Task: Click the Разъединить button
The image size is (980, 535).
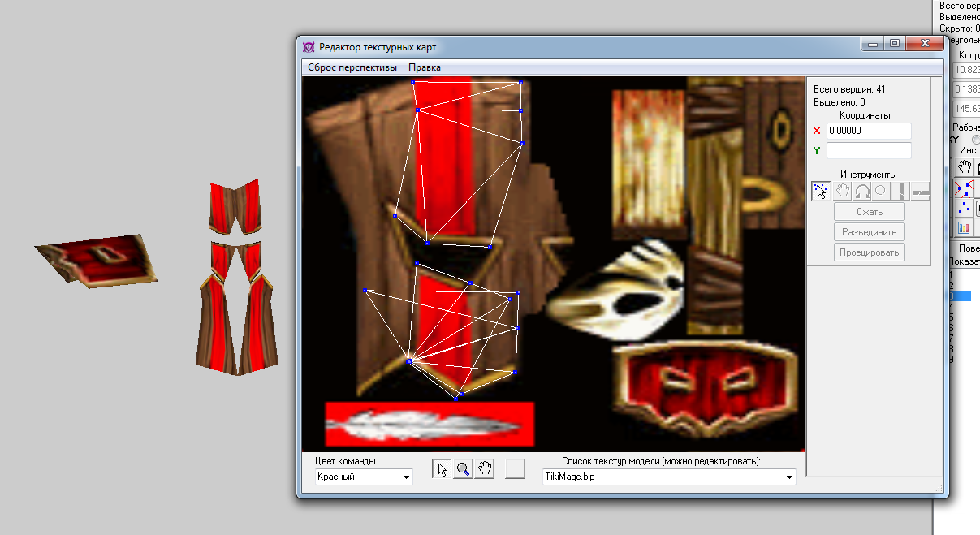Action: [869, 232]
